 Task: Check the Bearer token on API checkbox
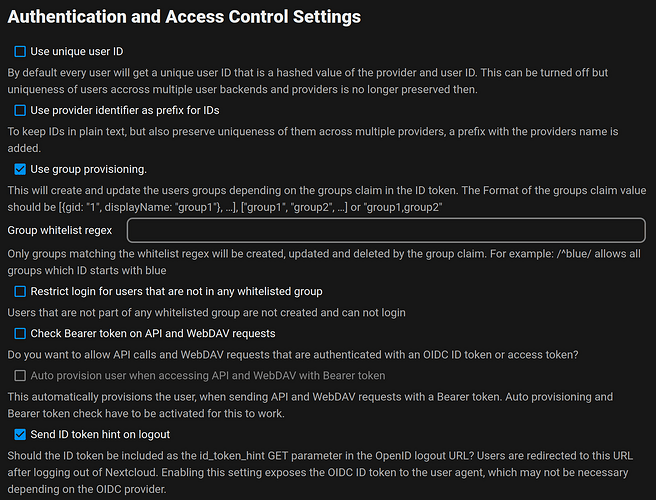21,333
